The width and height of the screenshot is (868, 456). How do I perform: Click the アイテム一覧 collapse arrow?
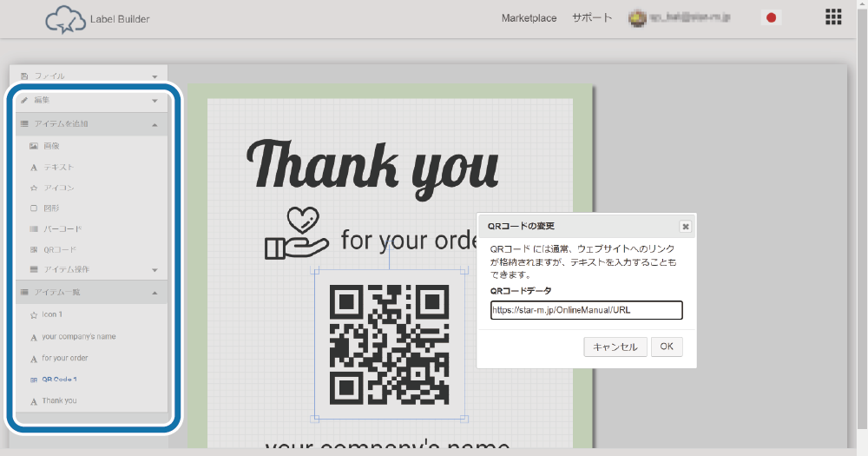coord(155,293)
